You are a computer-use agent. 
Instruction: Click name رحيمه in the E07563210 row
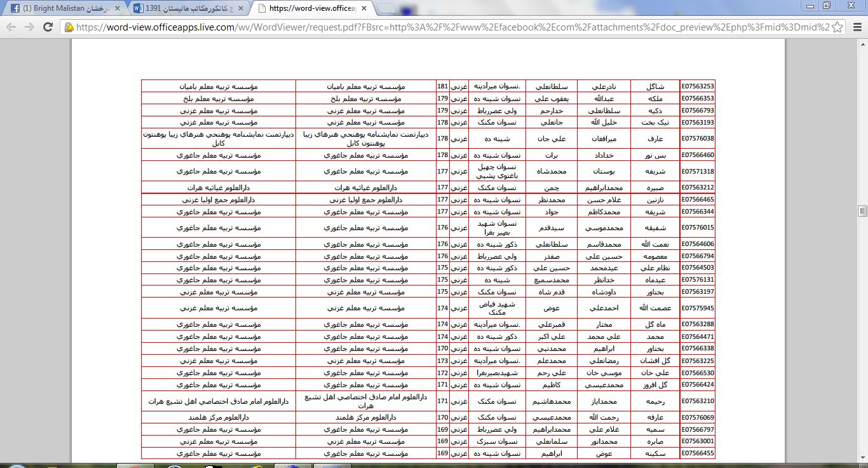[x=655, y=401]
